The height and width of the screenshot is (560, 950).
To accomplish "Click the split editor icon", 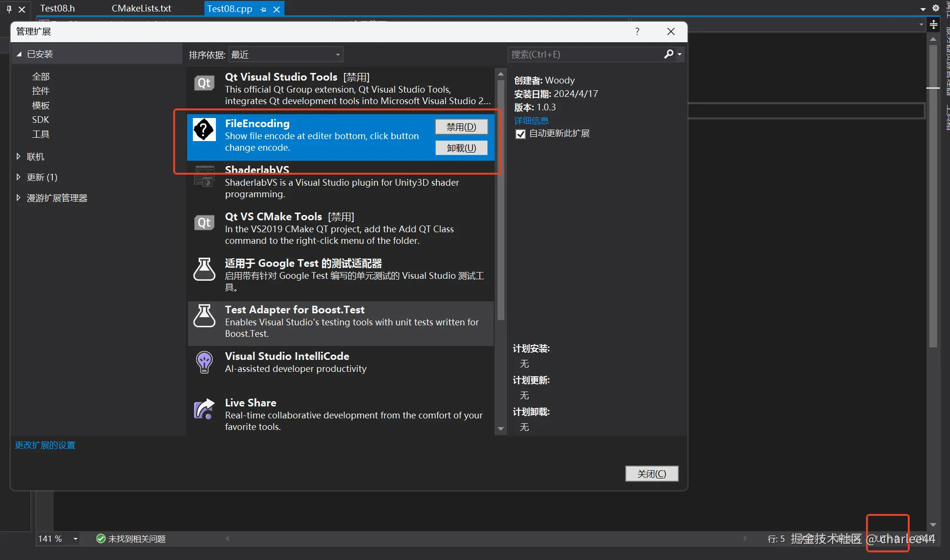I will point(934,24).
